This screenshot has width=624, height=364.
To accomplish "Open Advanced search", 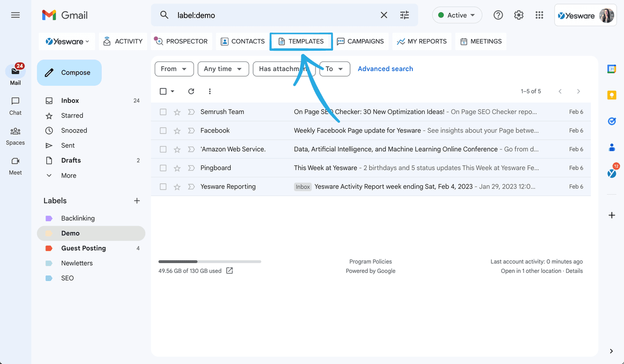I will pyautogui.click(x=385, y=69).
